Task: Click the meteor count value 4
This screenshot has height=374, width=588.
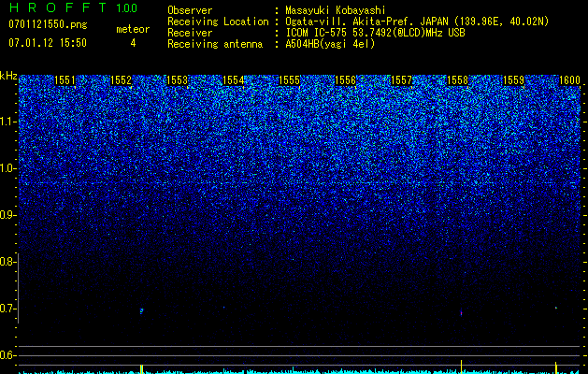Action: point(133,43)
